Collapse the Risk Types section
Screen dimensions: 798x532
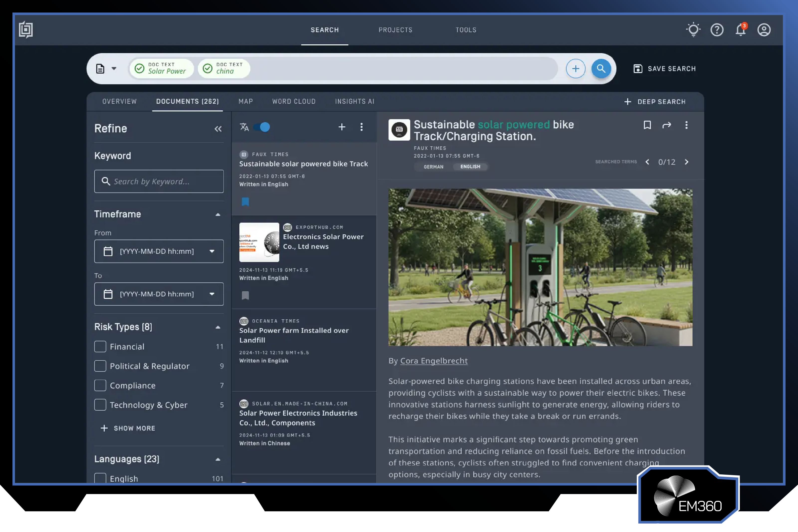point(218,327)
